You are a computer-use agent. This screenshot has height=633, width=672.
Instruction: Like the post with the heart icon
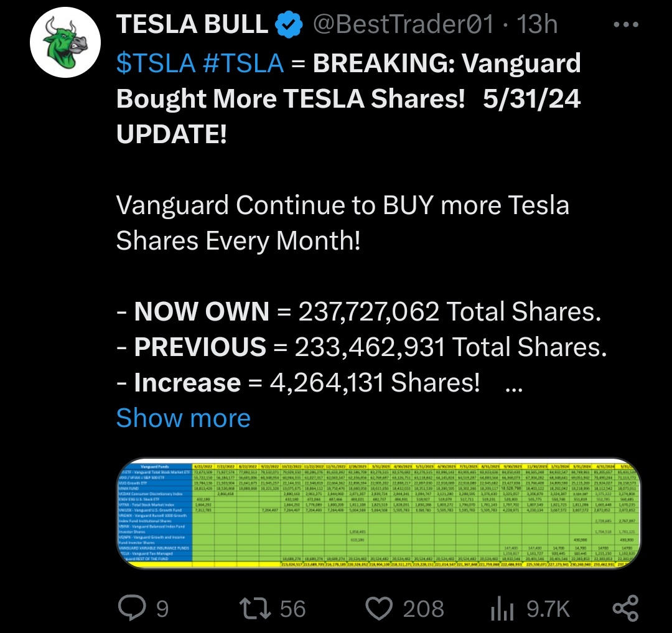(x=380, y=608)
